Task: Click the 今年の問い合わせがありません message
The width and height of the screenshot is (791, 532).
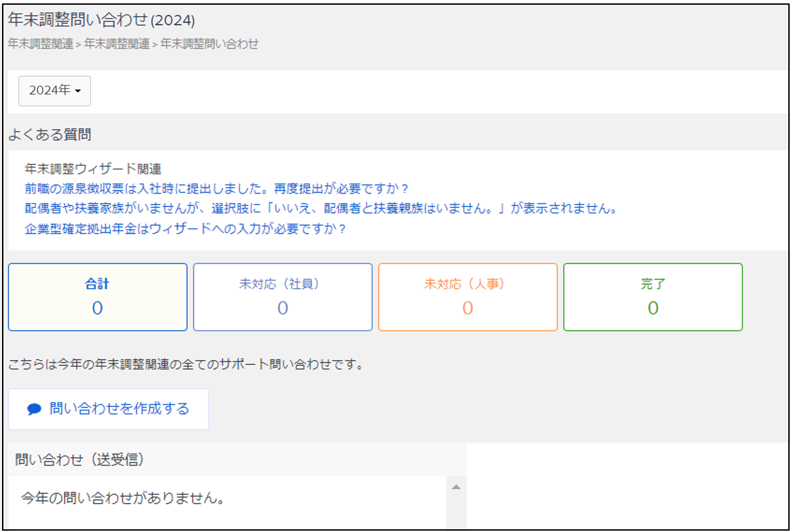Action: 123,498
